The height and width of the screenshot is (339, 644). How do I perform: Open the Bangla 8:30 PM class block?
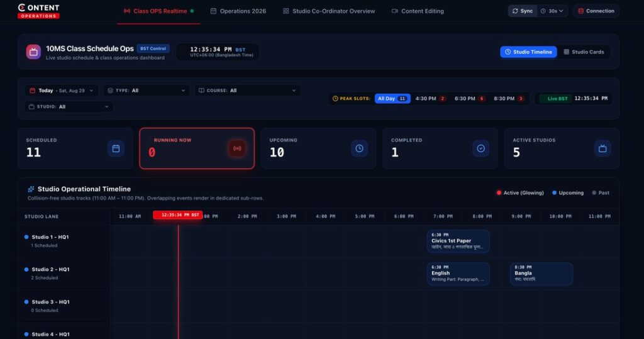(541, 274)
